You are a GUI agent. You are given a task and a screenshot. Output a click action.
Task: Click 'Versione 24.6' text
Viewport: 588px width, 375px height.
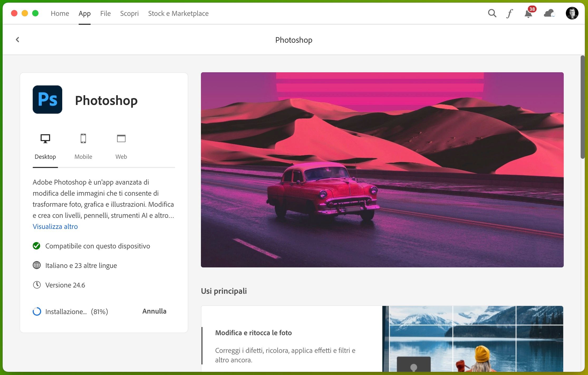[65, 285]
